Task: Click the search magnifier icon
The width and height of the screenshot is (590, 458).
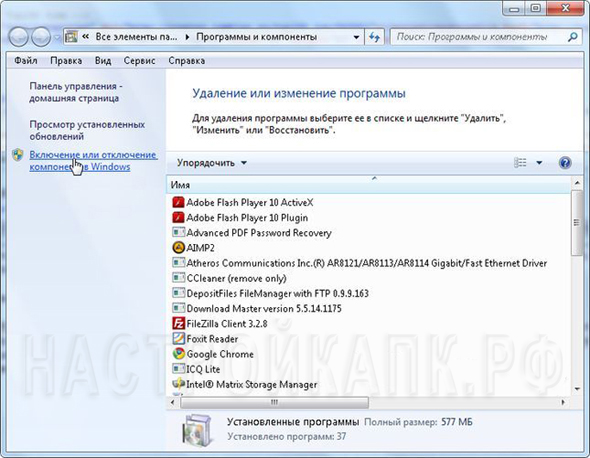Action: (x=572, y=37)
